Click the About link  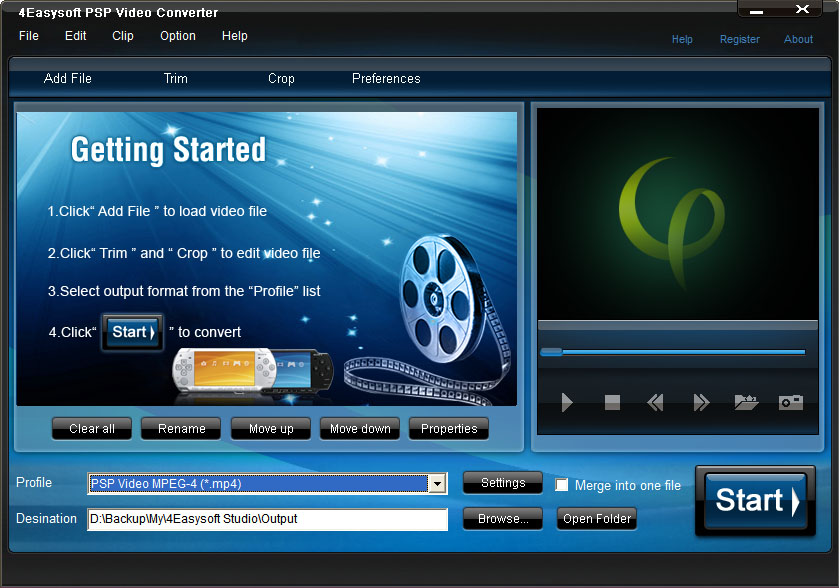pyautogui.click(x=798, y=39)
